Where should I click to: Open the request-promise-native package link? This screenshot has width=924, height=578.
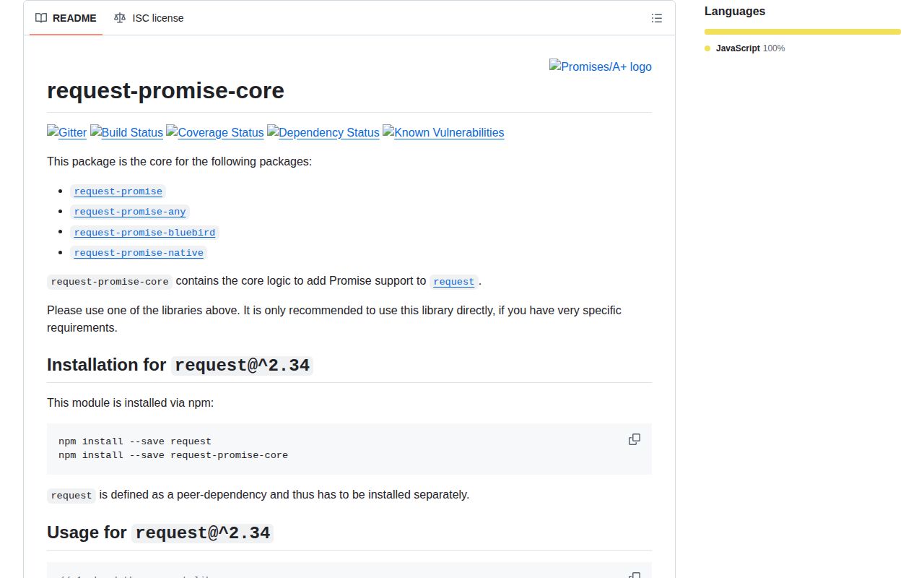(x=139, y=253)
